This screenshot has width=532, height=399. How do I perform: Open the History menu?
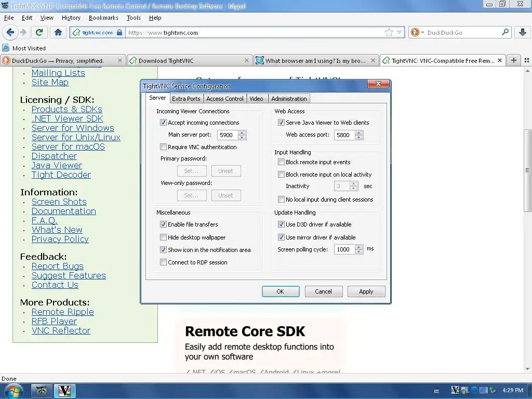(71, 18)
